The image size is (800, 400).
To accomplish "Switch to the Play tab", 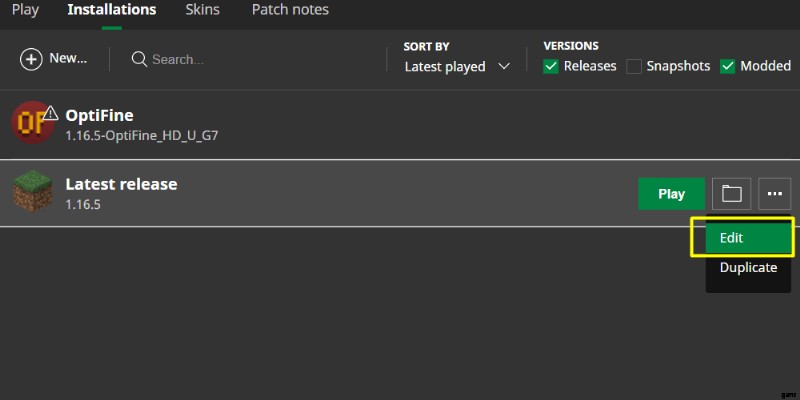I will point(26,10).
